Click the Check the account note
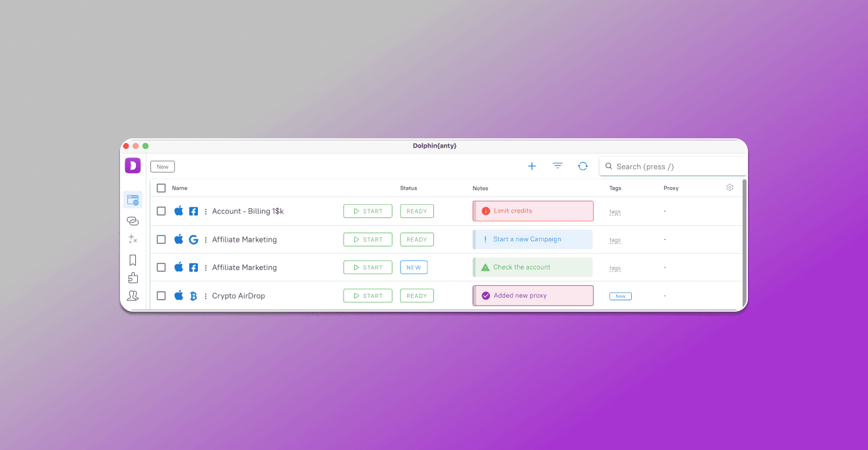 pyautogui.click(x=533, y=267)
